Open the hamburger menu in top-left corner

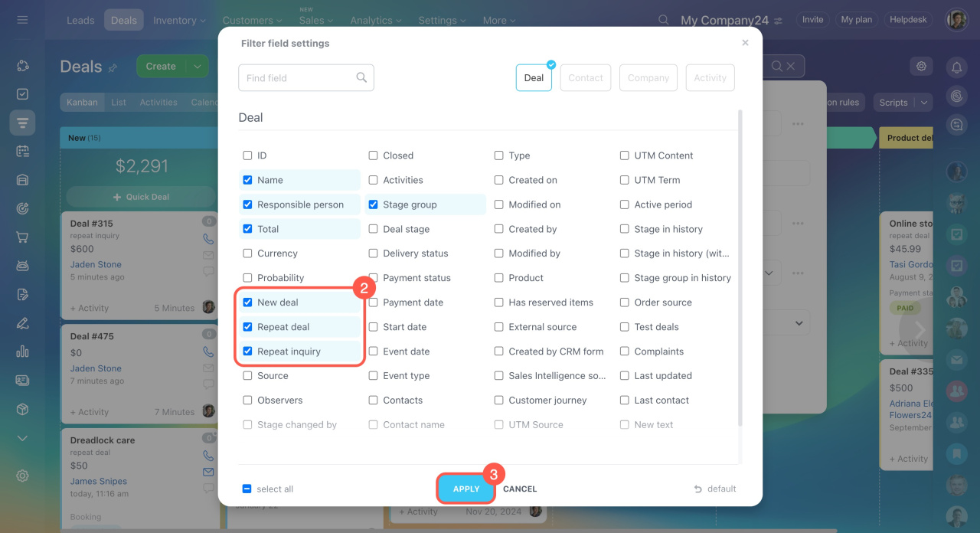pos(22,20)
